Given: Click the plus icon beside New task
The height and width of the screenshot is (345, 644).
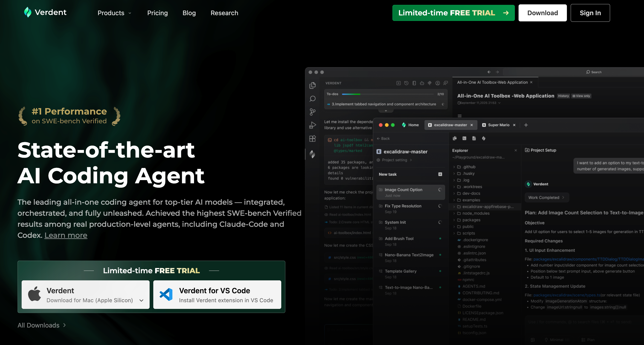Looking at the screenshot, I should (x=440, y=174).
